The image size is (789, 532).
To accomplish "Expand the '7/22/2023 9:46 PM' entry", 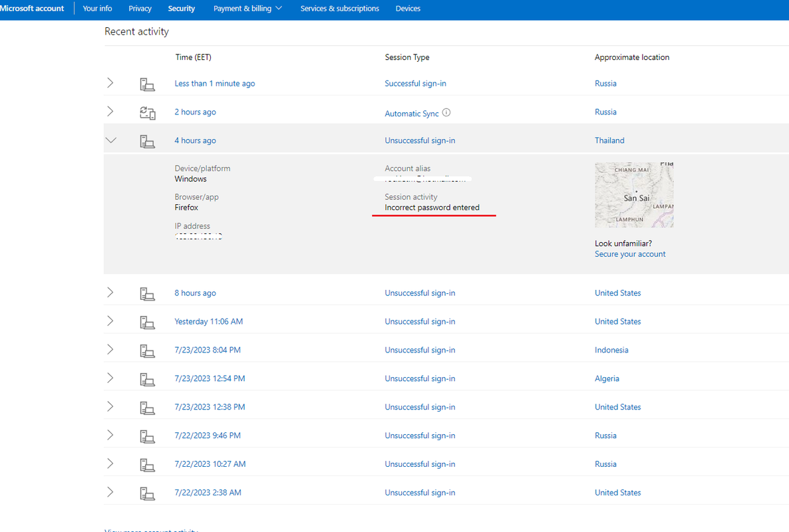I will click(x=110, y=435).
